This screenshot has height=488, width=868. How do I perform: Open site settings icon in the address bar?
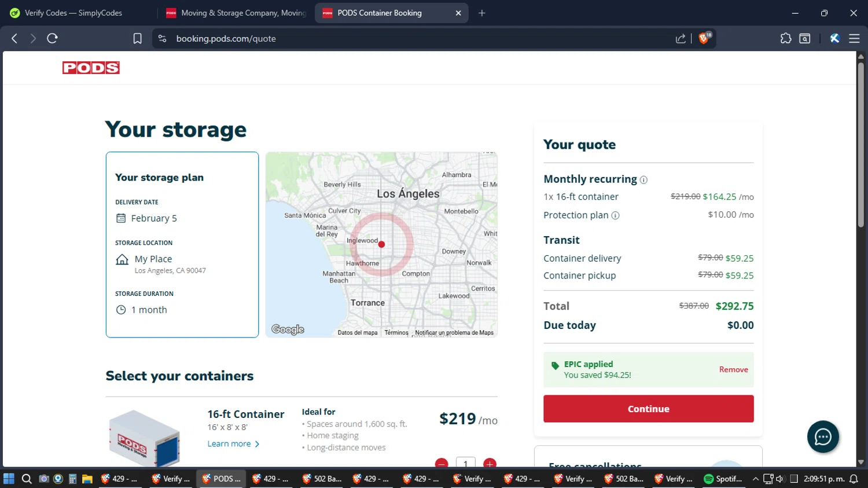[163, 38]
